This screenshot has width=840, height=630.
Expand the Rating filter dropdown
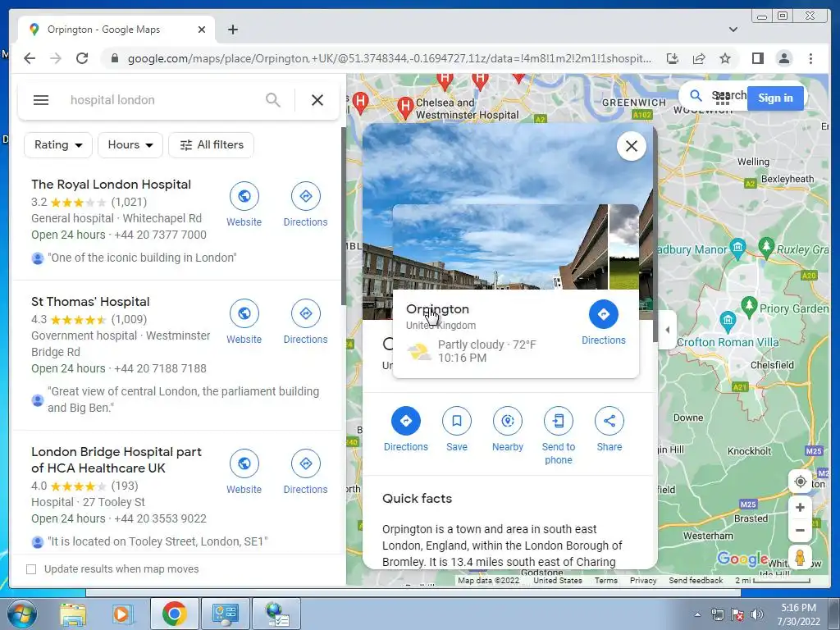[58, 144]
